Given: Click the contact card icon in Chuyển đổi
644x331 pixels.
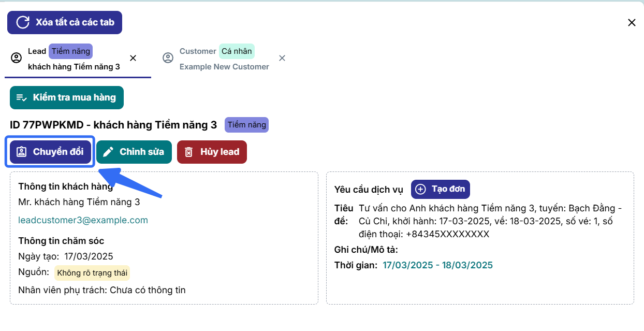Looking at the screenshot, I should point(21,152).
